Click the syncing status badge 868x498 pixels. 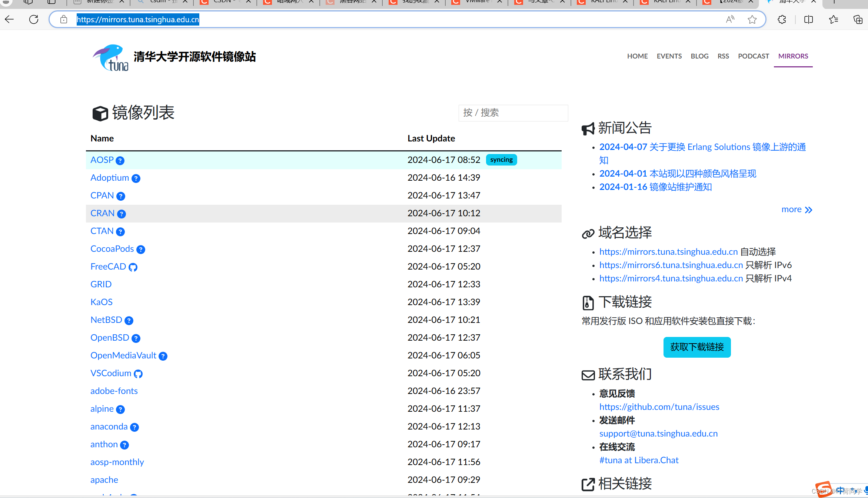coord(501,160)
